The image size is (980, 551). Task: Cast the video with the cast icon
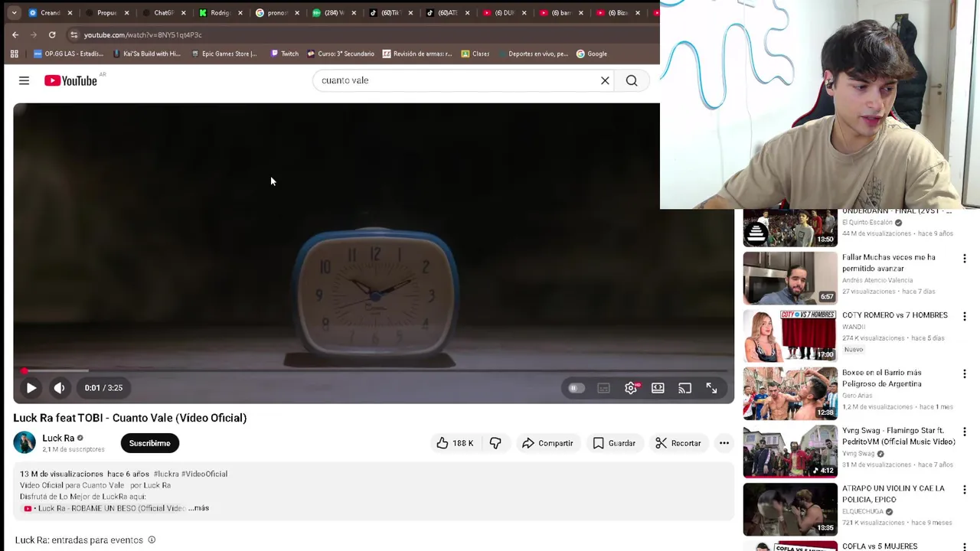point(684,388)
